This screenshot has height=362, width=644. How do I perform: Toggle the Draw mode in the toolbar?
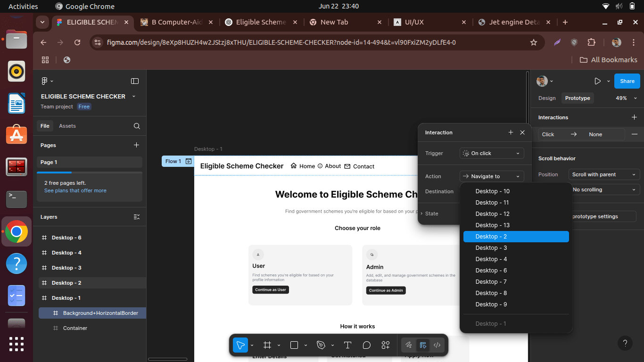[409, 345]
